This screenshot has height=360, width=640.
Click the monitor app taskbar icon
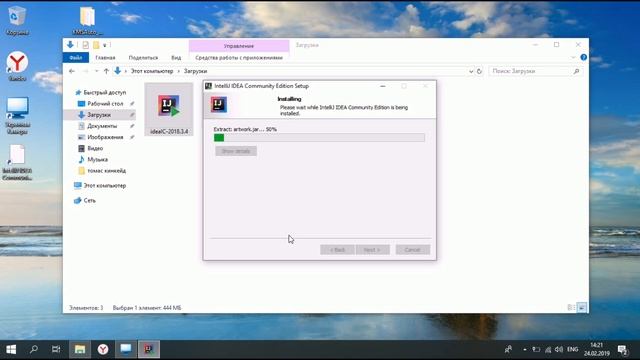[x=126, y=349]
